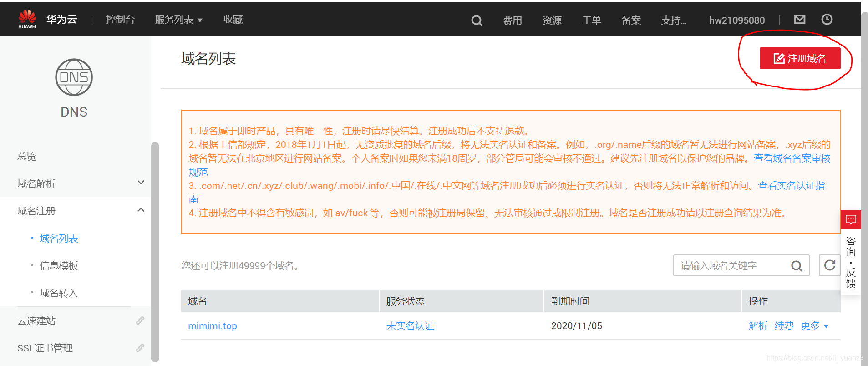Open the 资源 menu
The image size is (868, 366).
[x=552, y=20]
